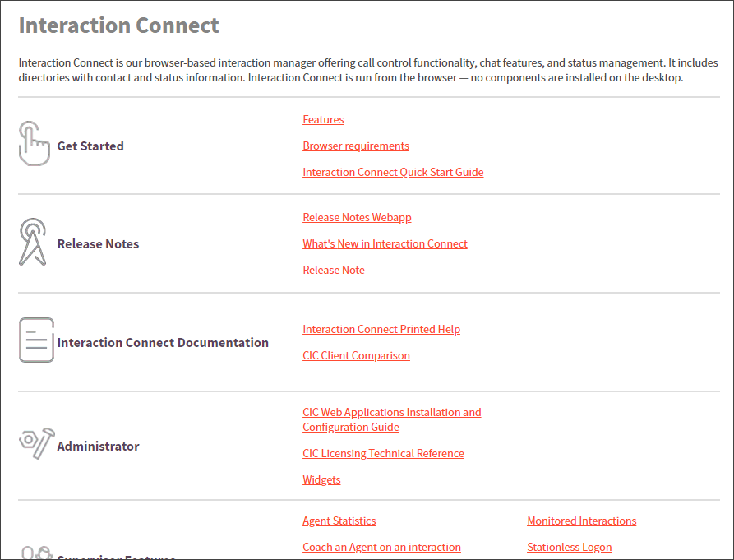This screenshot has width=734, height=560.
Task: Open What's New in Interaction Connect
Action: pyautogui.click(x=385, y=244)
